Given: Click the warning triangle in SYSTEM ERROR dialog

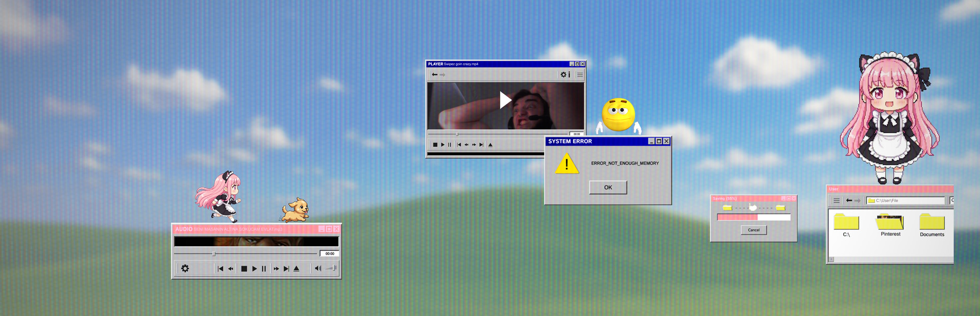Looking at the screenshot, I should pyautogui.click(x=567, y=164).
